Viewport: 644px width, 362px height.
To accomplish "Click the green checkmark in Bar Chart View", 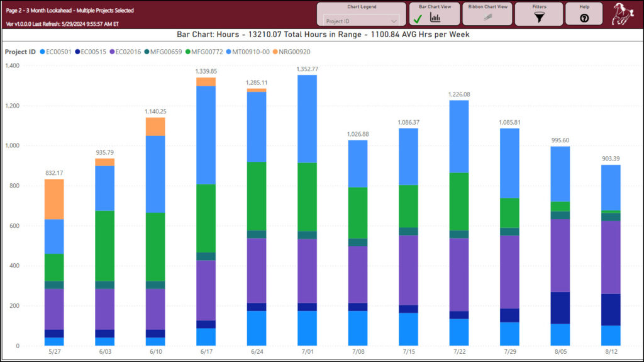I will 418,19.
